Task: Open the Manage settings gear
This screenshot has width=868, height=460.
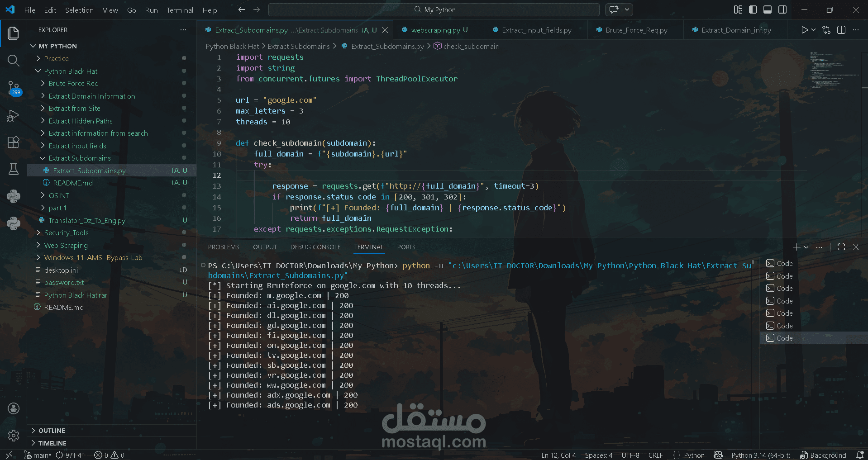Action: (x=13, y=435)
